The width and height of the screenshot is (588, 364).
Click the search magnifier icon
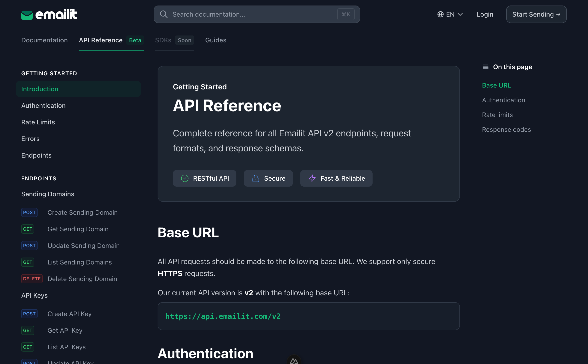click(164, 14)
